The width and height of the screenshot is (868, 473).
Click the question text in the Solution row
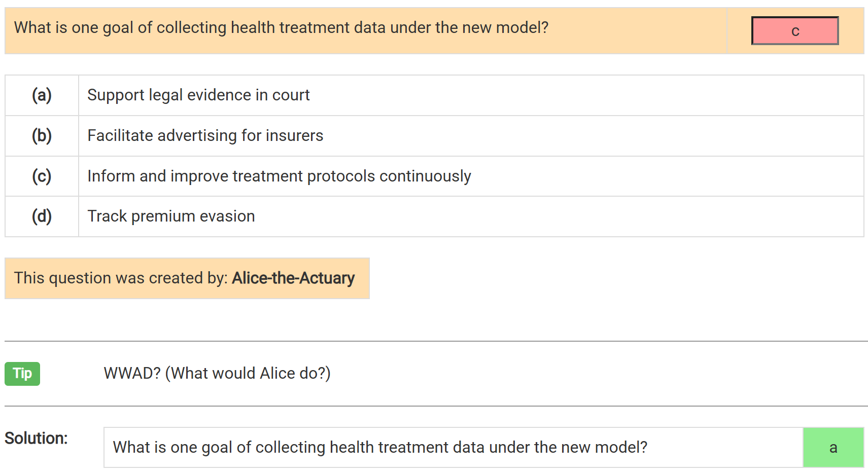pyautogui.click(x=380, y=448)
